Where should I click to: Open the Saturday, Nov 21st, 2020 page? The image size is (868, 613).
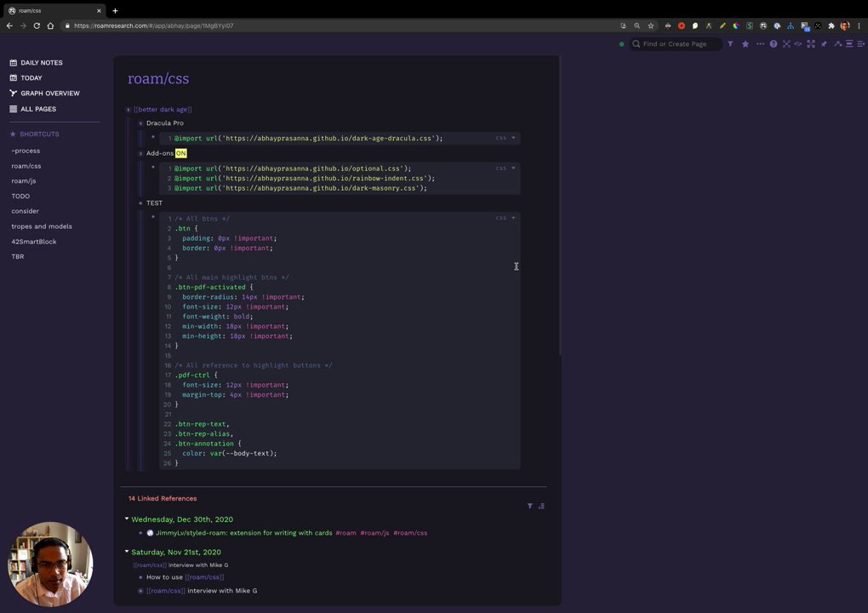pos(176,552)
